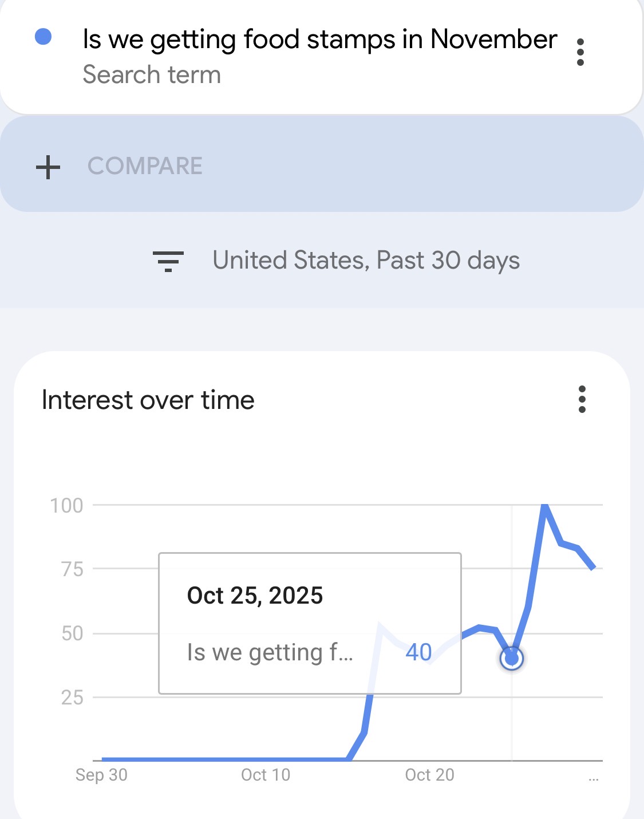
Task: Click the Interest over time heading
Action: [x=148, y=400]
